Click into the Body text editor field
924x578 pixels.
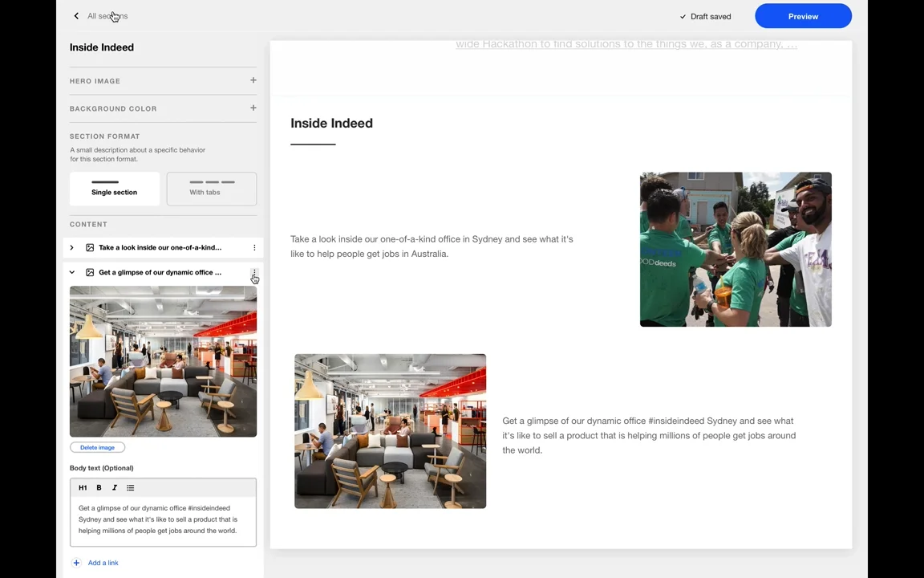click(x=164, y=521)
